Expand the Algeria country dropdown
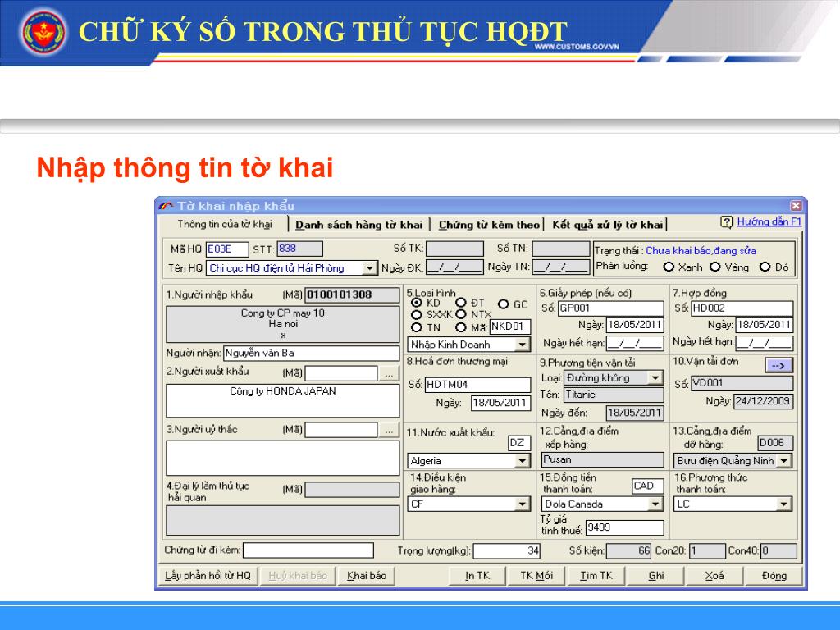This screenshot has width=840, height=630. pos(523,461)
